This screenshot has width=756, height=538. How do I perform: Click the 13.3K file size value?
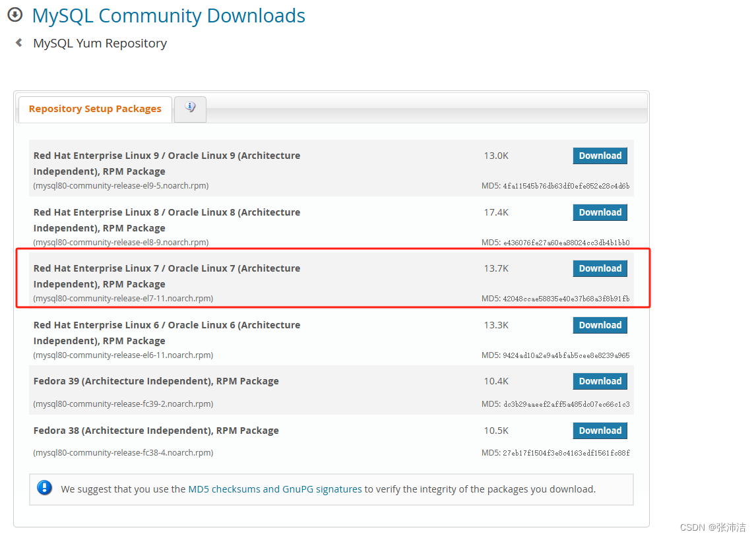(496, 325)
